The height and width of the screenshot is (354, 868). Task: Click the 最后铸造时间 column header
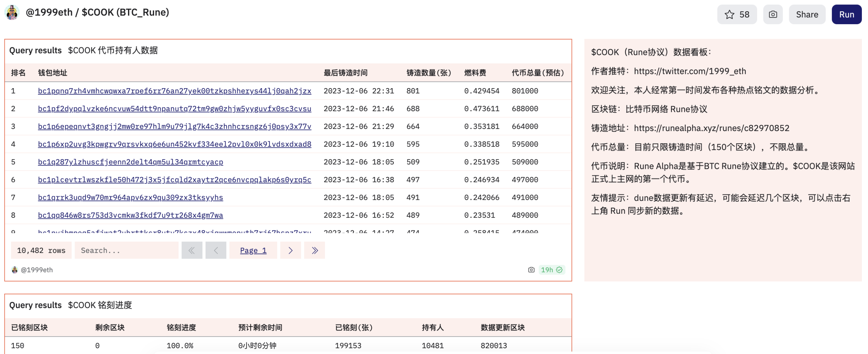pos(345,73)
